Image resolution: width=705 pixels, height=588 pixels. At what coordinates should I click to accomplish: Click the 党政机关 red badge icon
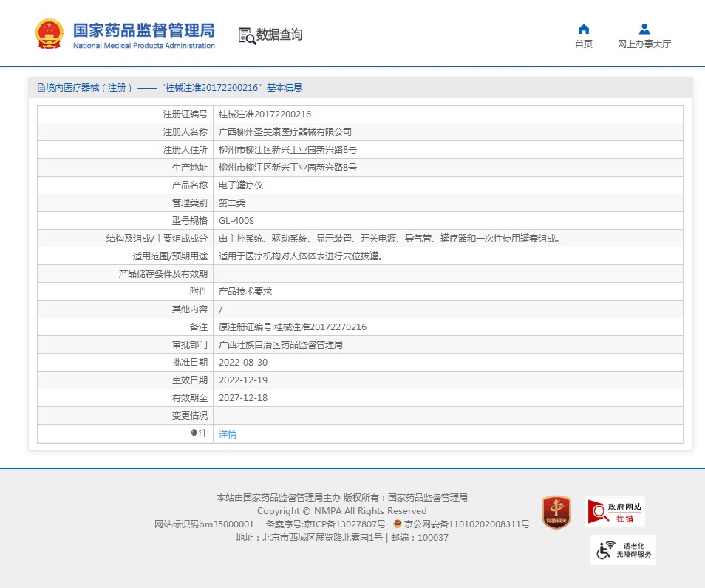[x=556, y=512]
